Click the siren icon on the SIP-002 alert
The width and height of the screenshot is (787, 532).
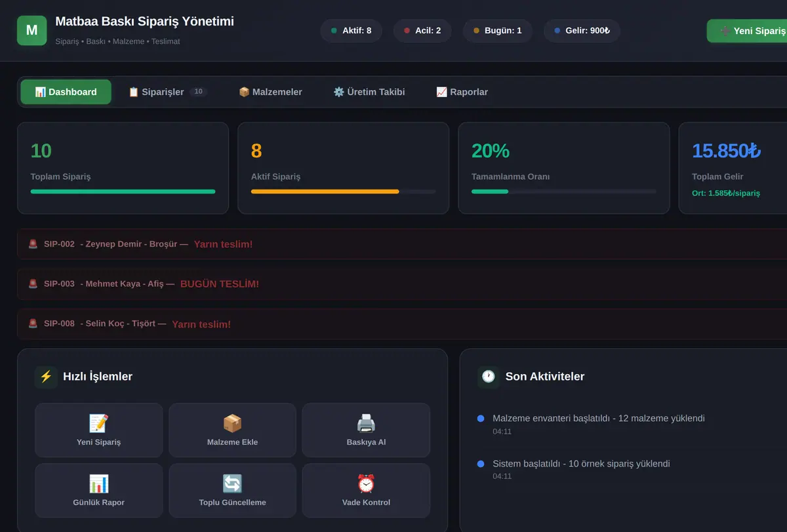tap(33, 244)
